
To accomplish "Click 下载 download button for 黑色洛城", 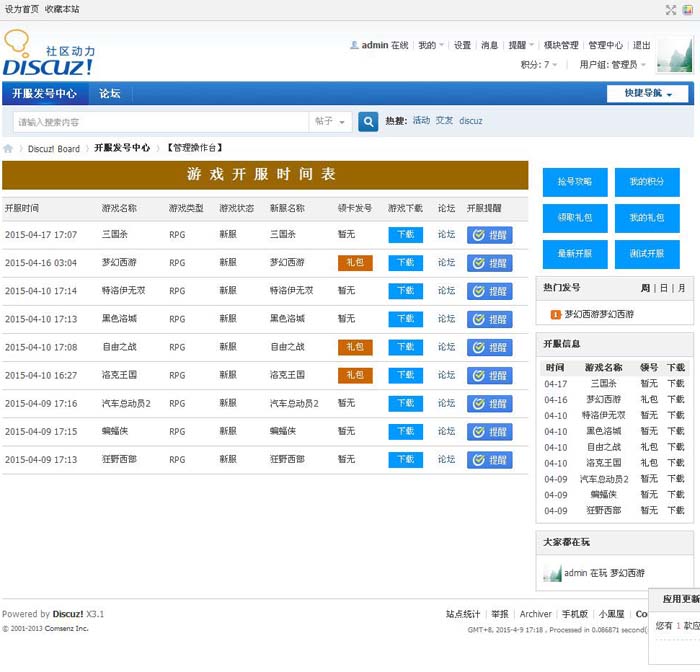I will [405, 319].
